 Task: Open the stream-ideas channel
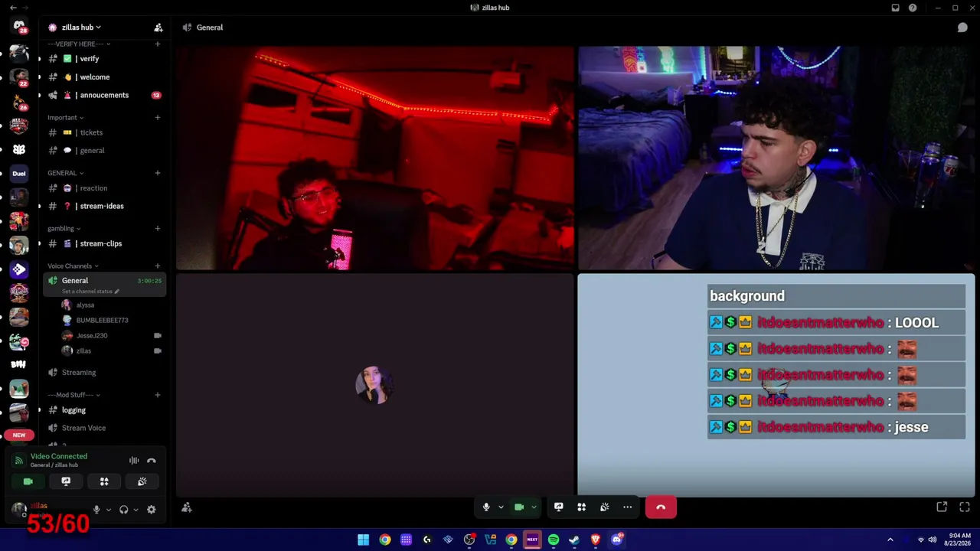[x=104, y=206]
